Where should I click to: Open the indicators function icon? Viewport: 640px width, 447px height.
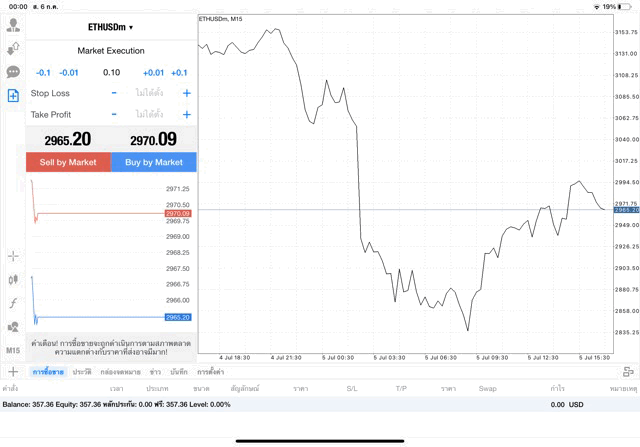[x=13, y=303]
